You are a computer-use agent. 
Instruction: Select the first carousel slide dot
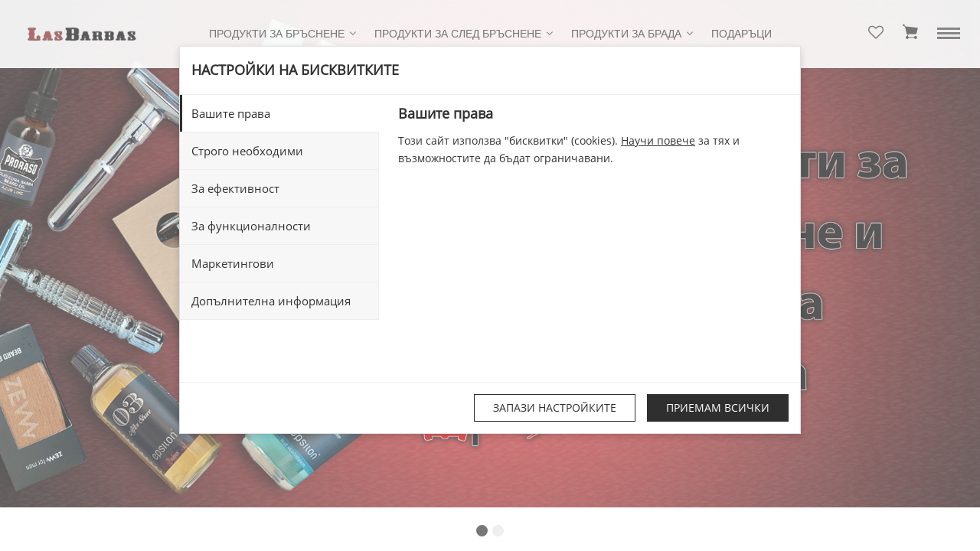click(482, 530)
